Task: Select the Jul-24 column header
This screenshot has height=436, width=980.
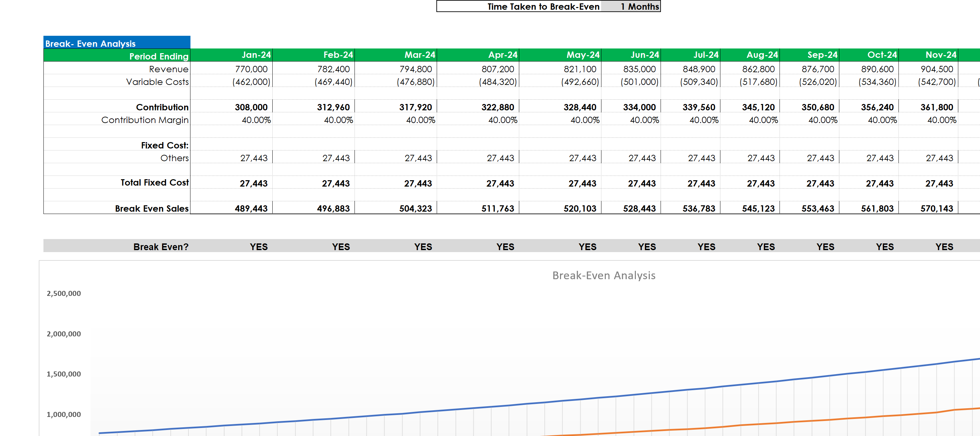Action: coord(691,55)
